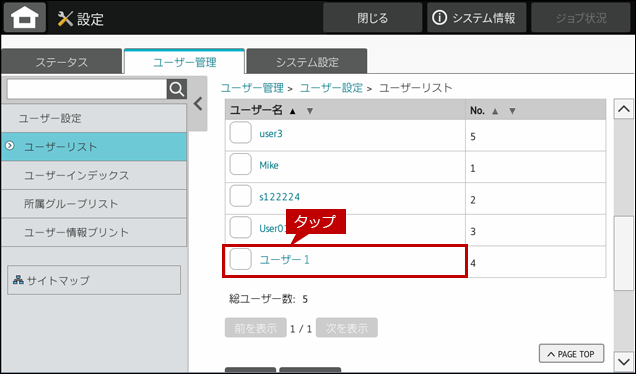Switch to the ユーザー管理 tab
Screen dimensions: 636x374
(x=184, y=62)
